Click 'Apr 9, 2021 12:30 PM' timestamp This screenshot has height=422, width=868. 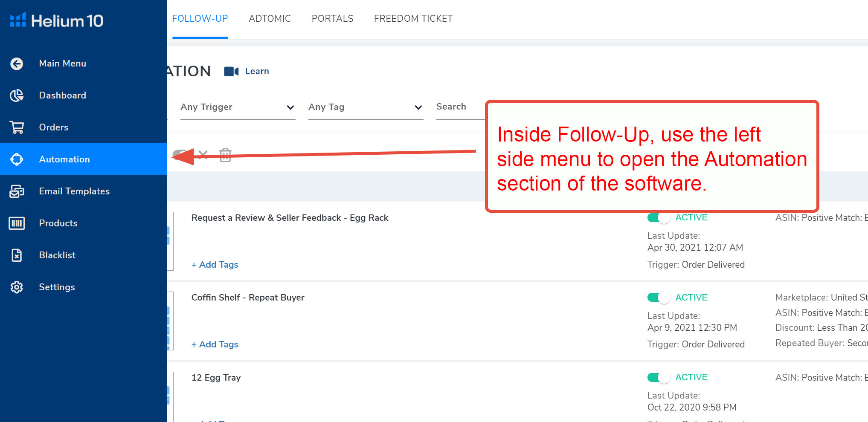point(692,328)
